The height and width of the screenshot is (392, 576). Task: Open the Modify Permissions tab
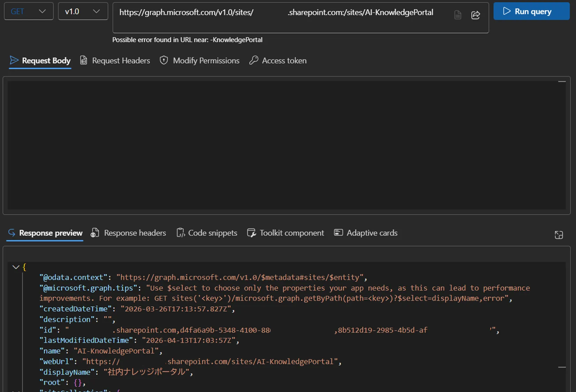pos(199,61)
